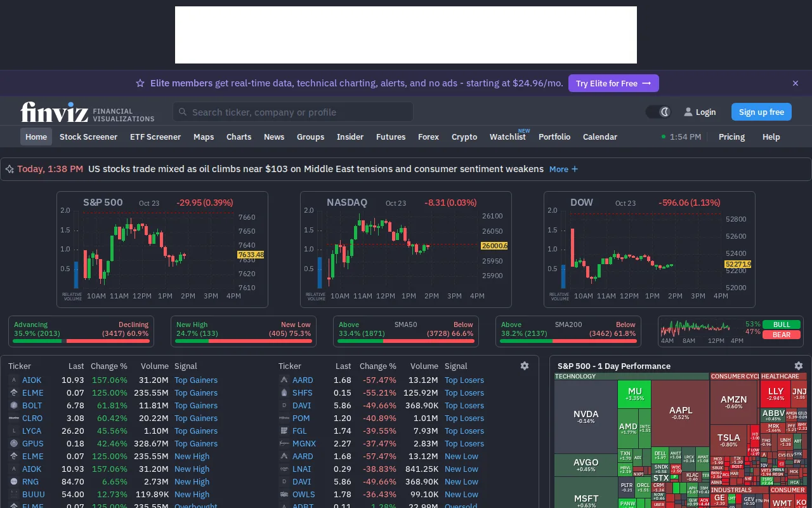Go to the Futures menu item
The height and width of the screenshot is (508, 812).
pyautogui.click(x=391, y=137)
